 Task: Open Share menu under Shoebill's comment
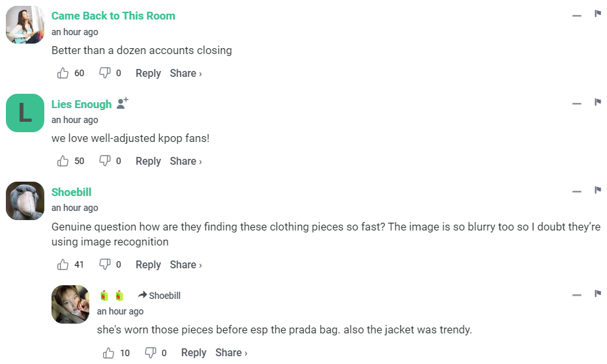pyautogui.click(x=185, y=264)
